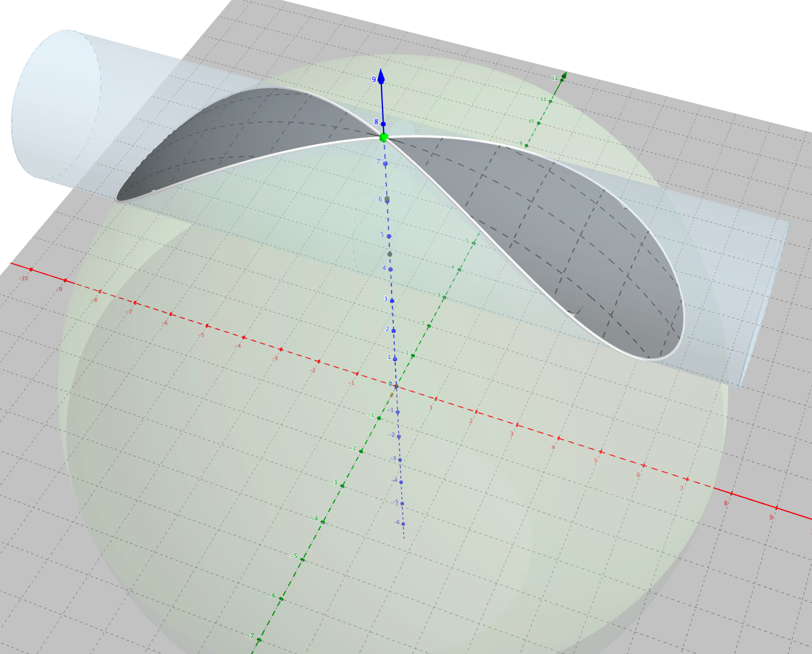This screenshot has width=812, height=654.
Task: Click the green point where the white curves cross
Action: 384,138
